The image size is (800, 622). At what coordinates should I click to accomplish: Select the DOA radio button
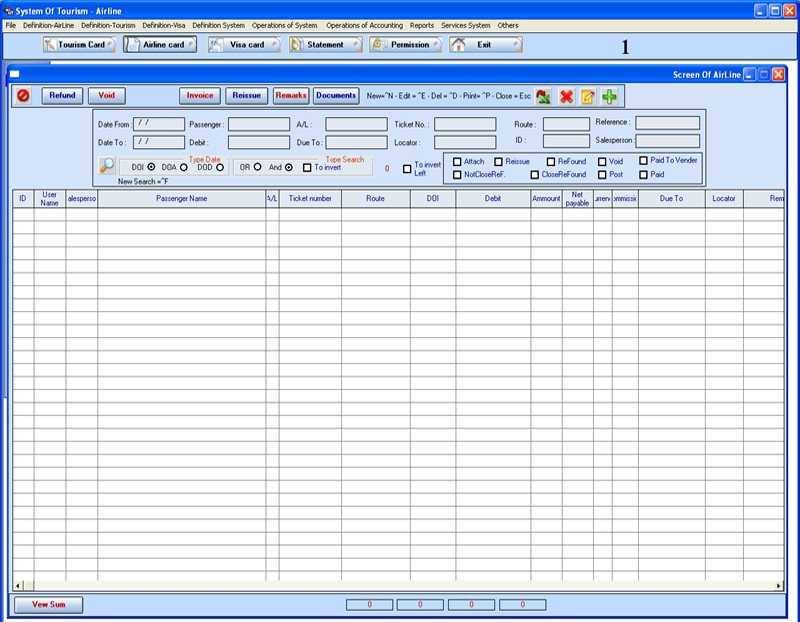click(184, 167)
